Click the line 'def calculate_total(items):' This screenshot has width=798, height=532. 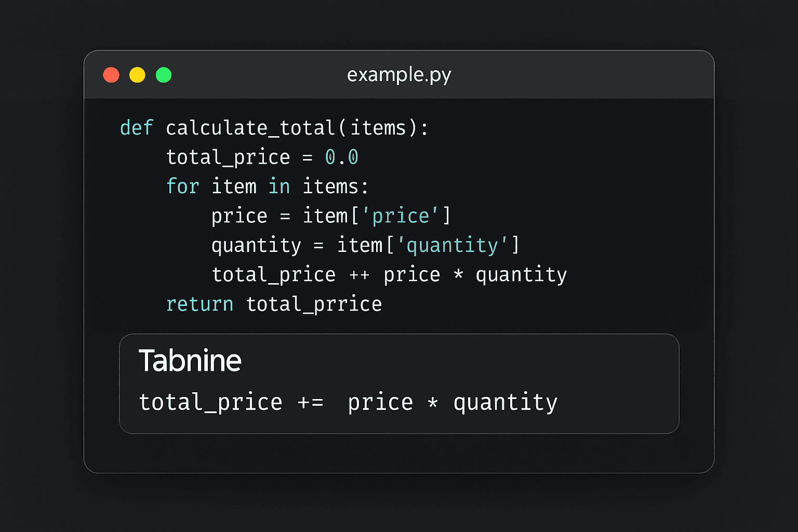pyautogui.click(x=274, y=128)
